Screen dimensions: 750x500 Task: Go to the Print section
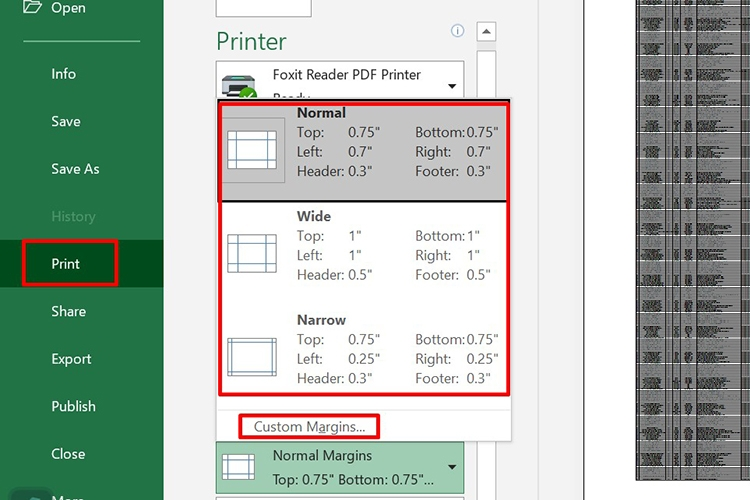pyautogui.click(x=66, y=264)
